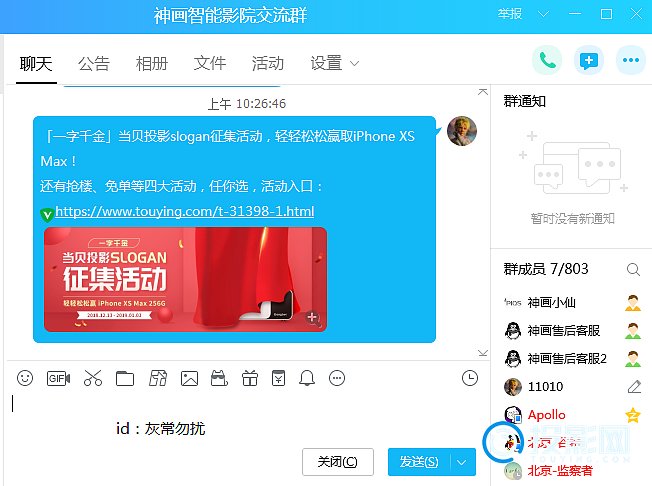Open the 文件 tab
The width and height of the screenshot is (652, 486).
tap(210, 64)
